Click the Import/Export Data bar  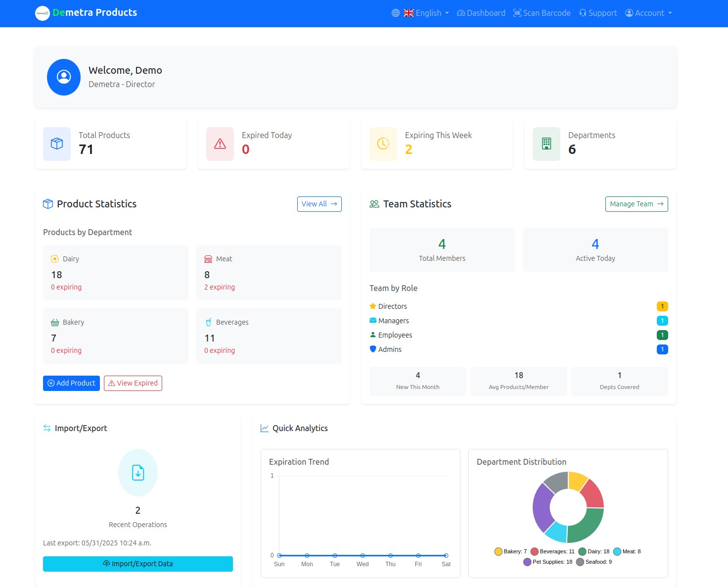[x=137, y=564]
